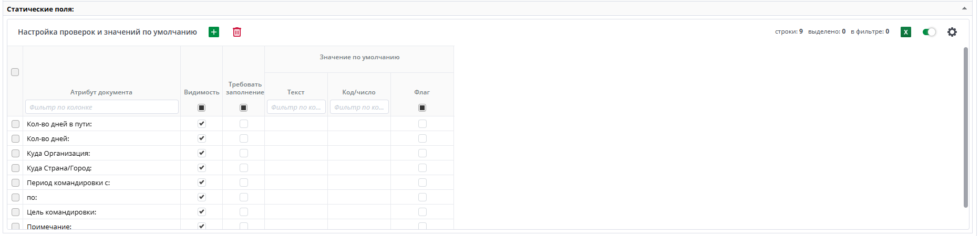Click the Код/число column filter field
This screenshot has height=236, width=980.
pos(359,107)
